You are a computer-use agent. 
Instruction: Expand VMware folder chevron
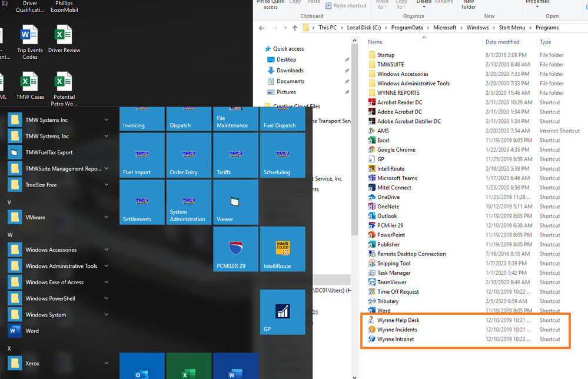[106, 217]
